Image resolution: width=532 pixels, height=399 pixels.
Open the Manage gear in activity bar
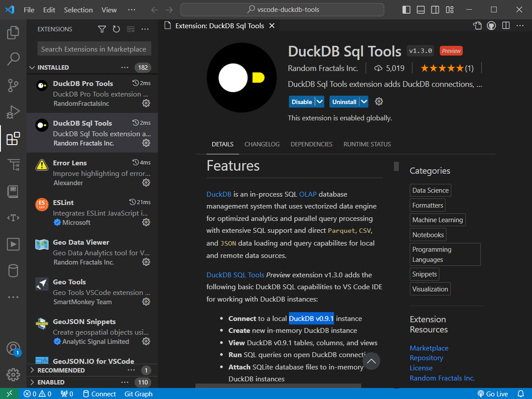(13, 375)
